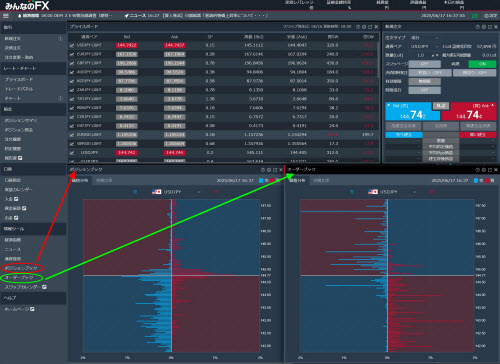The height and width of the screenshot is (364, 500).
Task: Toggle the simultaneous order OFF switch
Action: pos(425,90)
